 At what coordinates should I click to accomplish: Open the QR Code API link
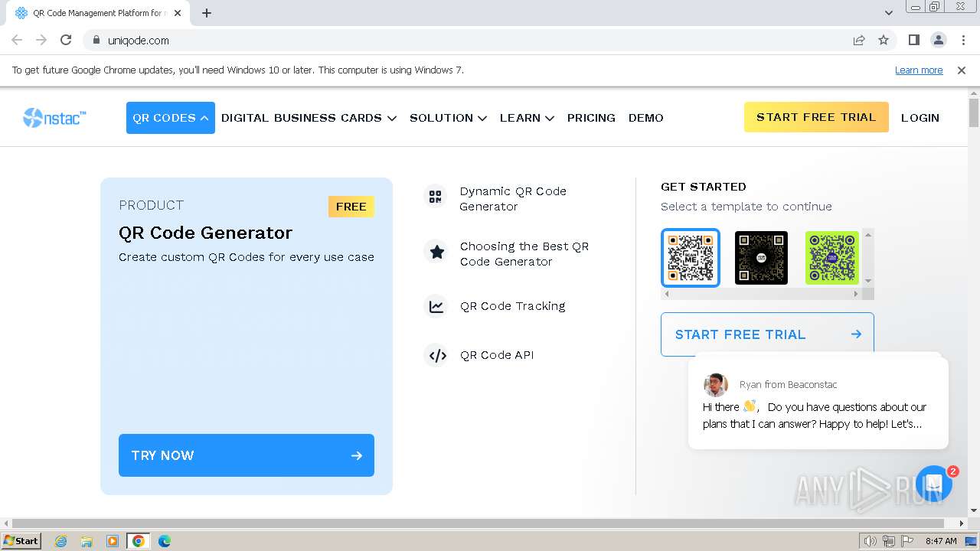(x=497, y=355)
